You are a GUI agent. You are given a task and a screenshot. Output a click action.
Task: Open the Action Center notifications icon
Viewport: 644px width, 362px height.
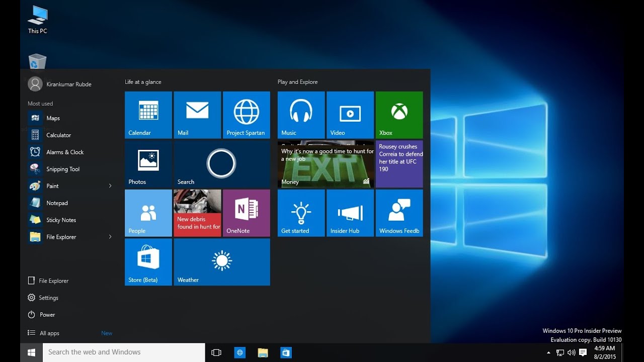[x=583, y=353]
